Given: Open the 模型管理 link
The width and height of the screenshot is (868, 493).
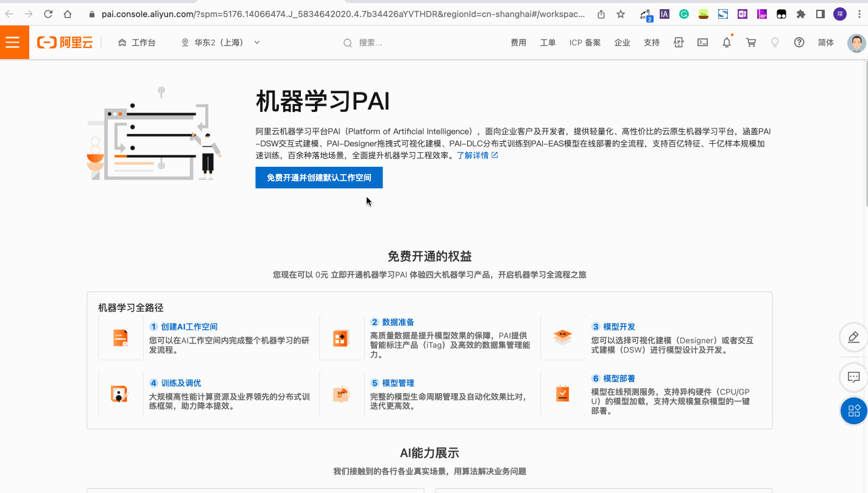Looking at the screenshot, I should point(398,383).
